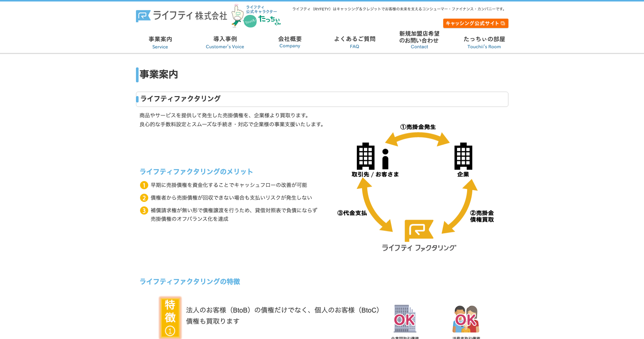Click orange number 1 merit bullet

coord(144,185)
